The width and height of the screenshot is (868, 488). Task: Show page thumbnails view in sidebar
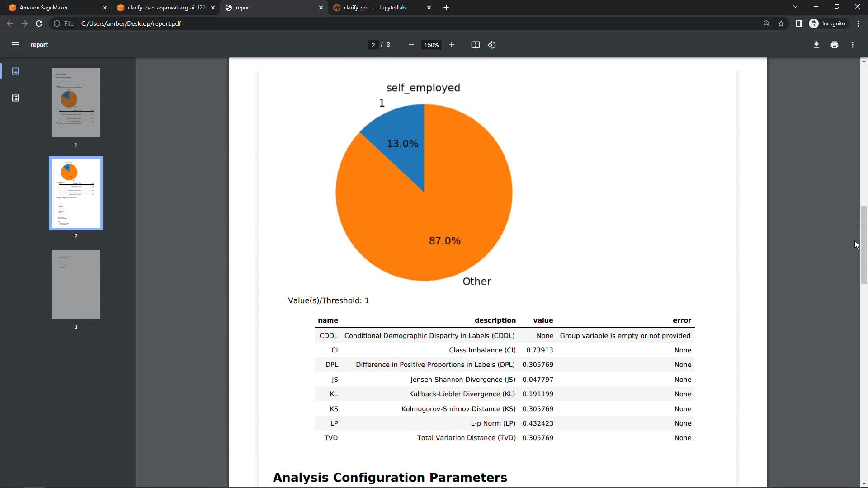point(15,71)
